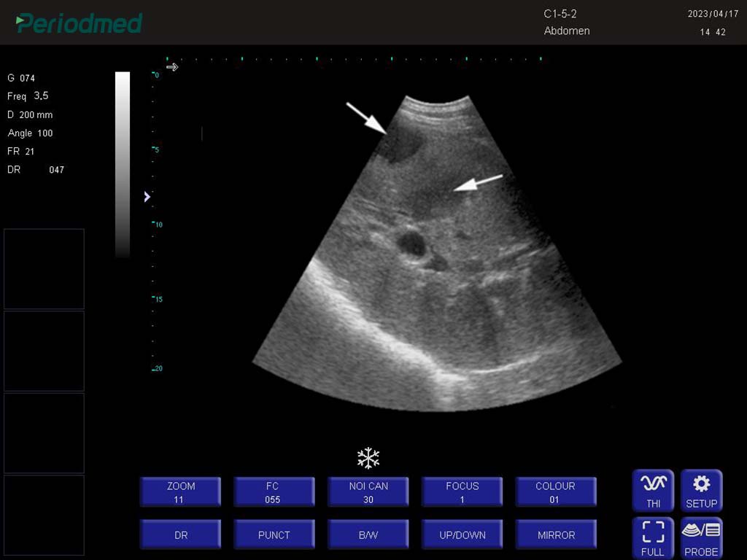This screenshot has width=747, height=560.
Task: Click the 20 cm depth scale mark
Action: (x=158, y=368)
